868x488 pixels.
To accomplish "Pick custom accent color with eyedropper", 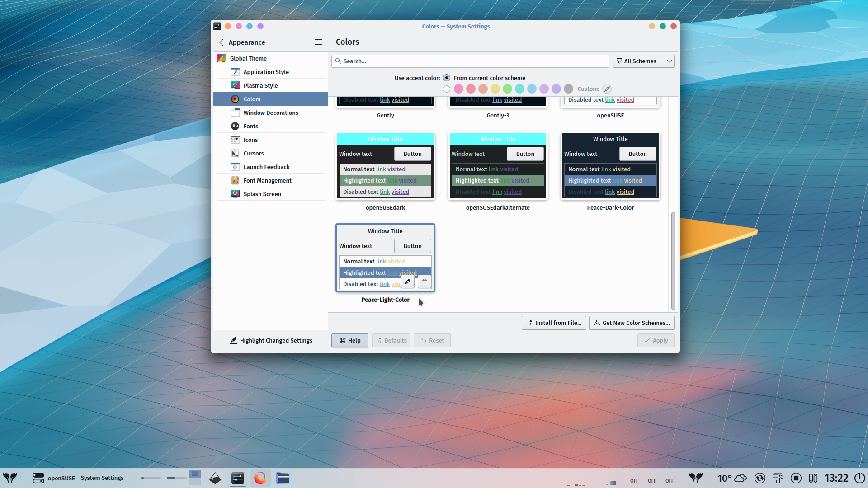I will (607, 89).
